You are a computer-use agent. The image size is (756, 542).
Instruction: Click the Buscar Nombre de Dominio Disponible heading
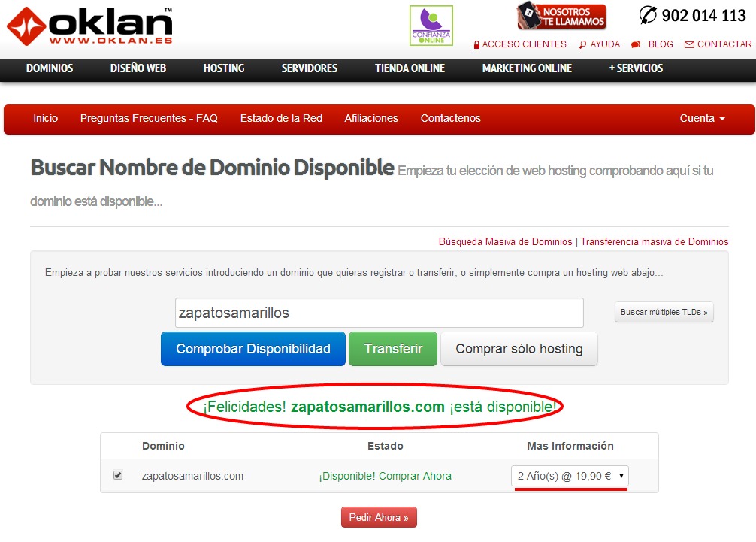pos(212,168)
